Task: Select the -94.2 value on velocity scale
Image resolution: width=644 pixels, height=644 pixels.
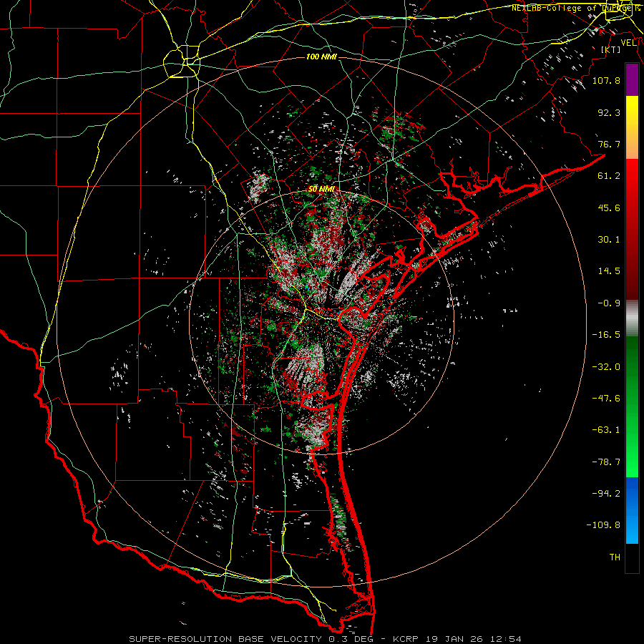Action: coord(606,493)
